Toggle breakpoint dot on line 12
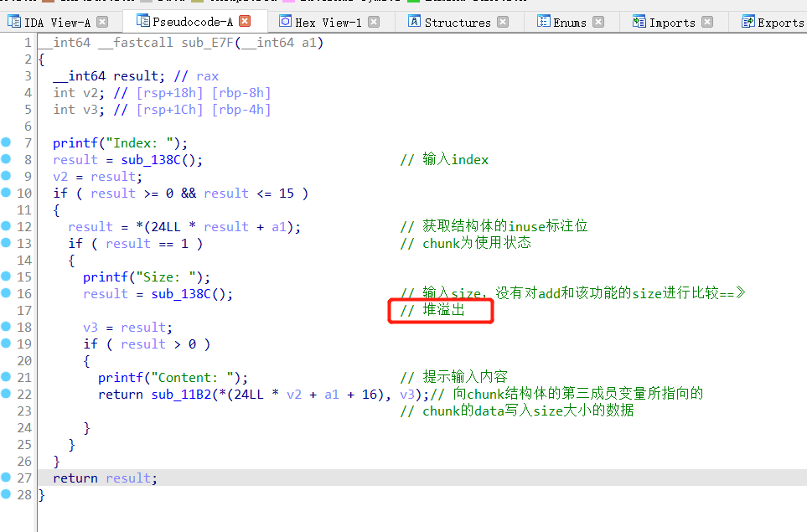The width and height of the screenshot is (807, 532). pyautogui.click(x=6, y=226)
